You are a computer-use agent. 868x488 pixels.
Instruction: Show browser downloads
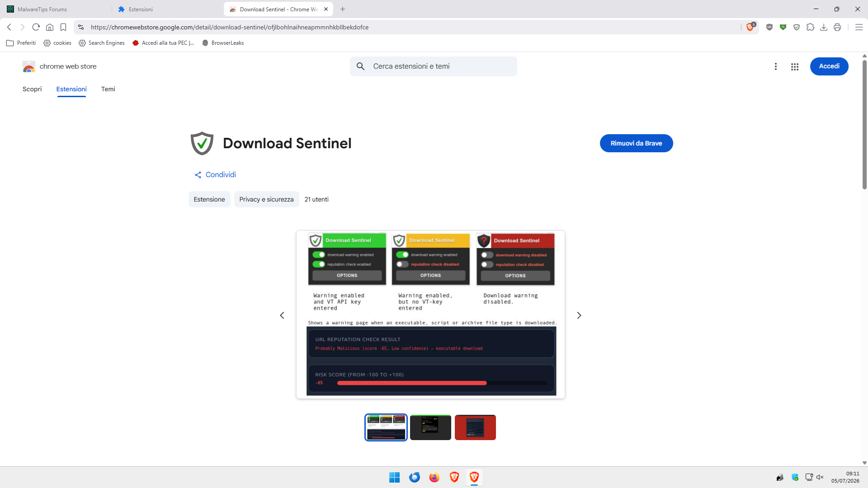pyautogui.click(x=824, y=27)
